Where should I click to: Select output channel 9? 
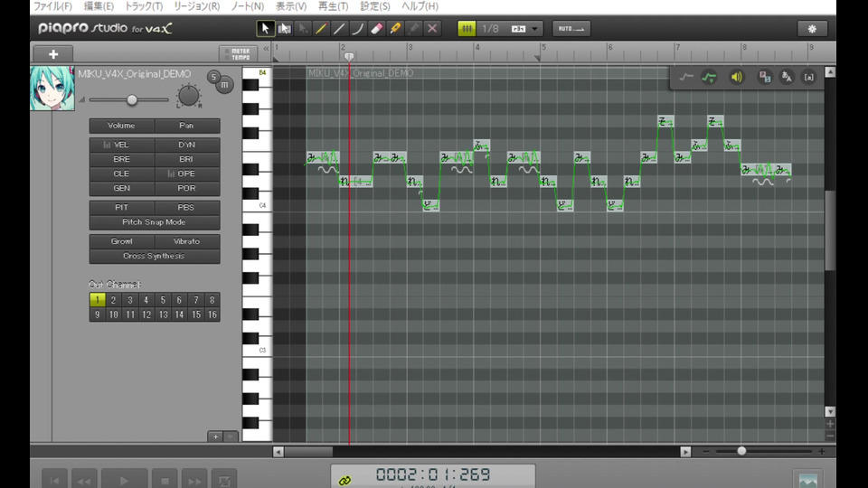pos(97,314)
